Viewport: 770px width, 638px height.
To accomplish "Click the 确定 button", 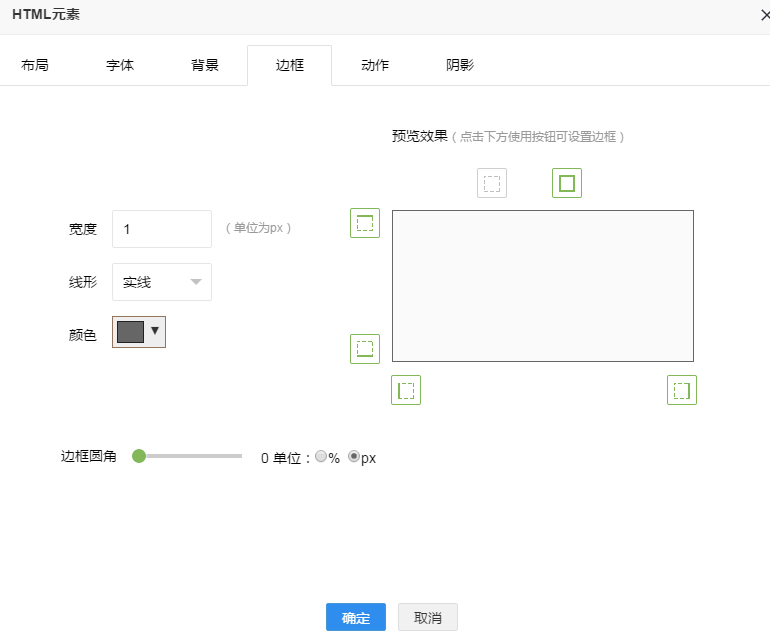I will pos(356,618).
